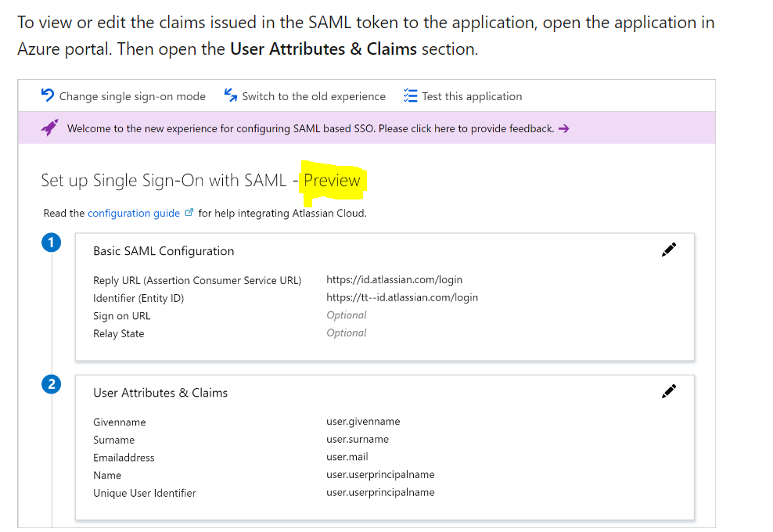Screen dimensions: 773x532
Task: Select the step 2 numbered circle
Action: pos(51,384)
